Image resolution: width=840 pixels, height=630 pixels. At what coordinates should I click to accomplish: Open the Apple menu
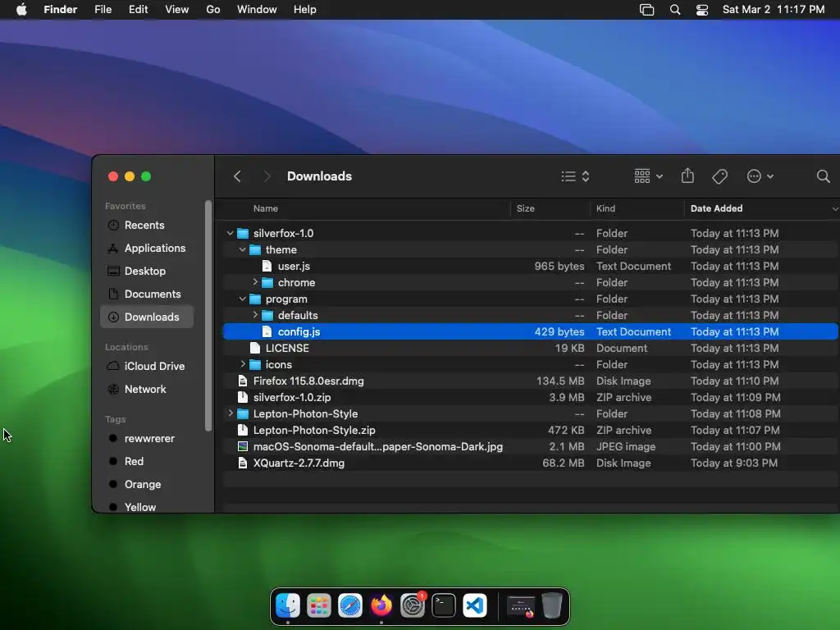click(21, 10)
